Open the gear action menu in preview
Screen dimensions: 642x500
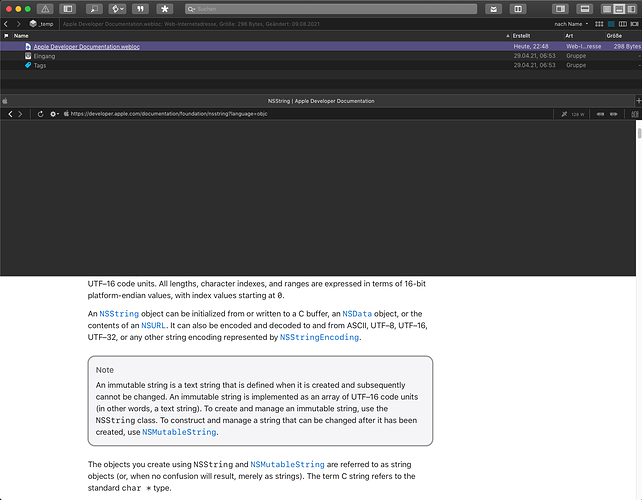click(54, 114)
